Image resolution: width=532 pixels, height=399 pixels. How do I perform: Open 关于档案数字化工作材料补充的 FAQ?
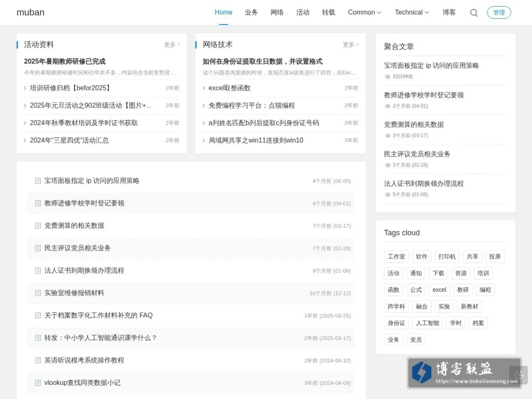click(98, 315)
